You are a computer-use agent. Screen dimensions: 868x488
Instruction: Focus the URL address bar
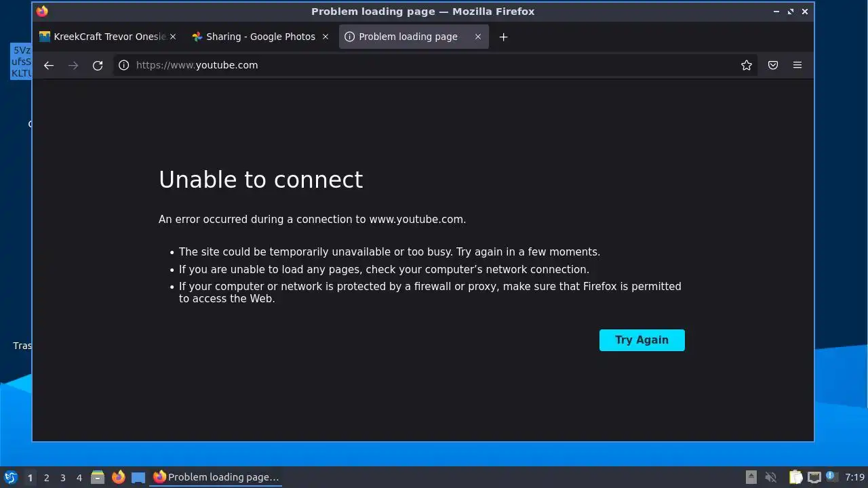434,65
